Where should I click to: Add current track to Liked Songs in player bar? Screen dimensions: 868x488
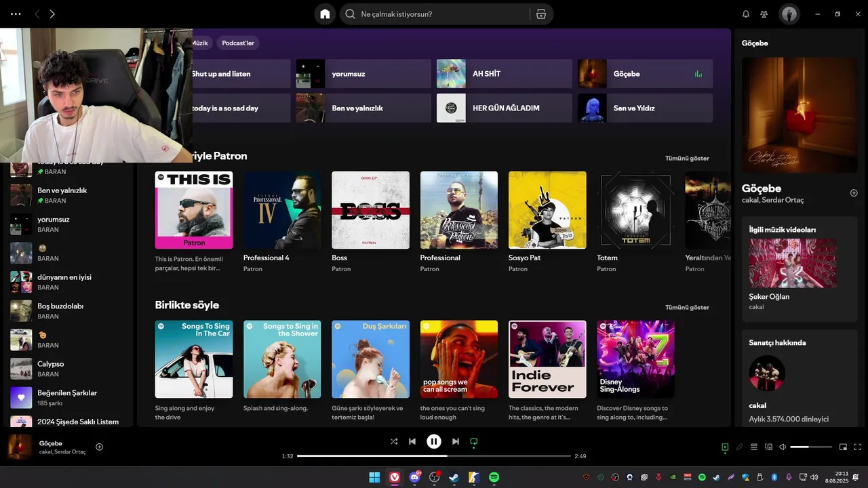[x=99, y=447]
